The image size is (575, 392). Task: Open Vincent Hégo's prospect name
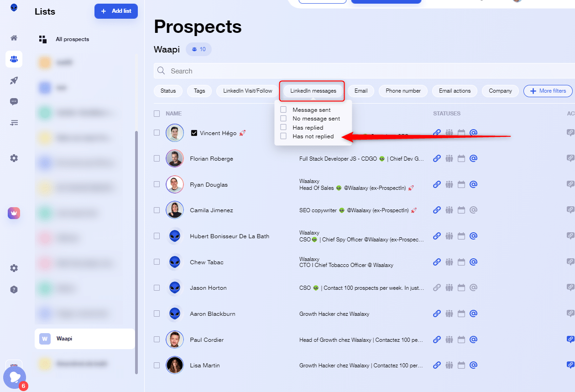coord(218,133)
